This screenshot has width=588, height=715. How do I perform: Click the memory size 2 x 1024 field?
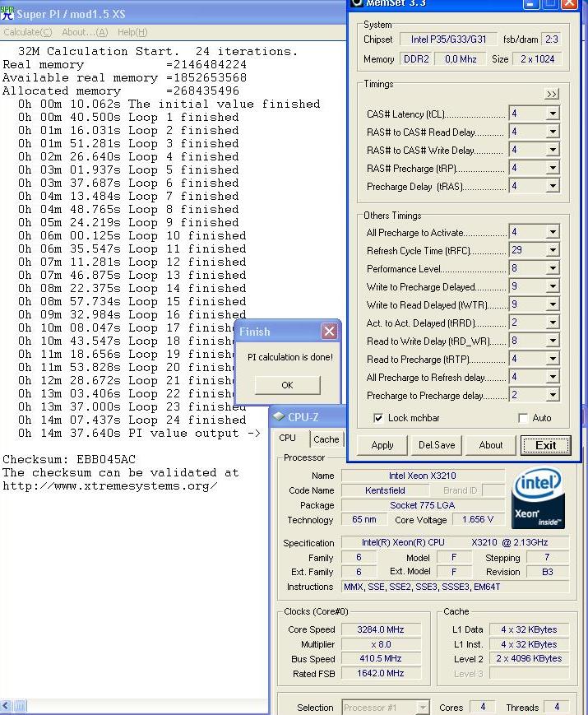coord(537,58)
